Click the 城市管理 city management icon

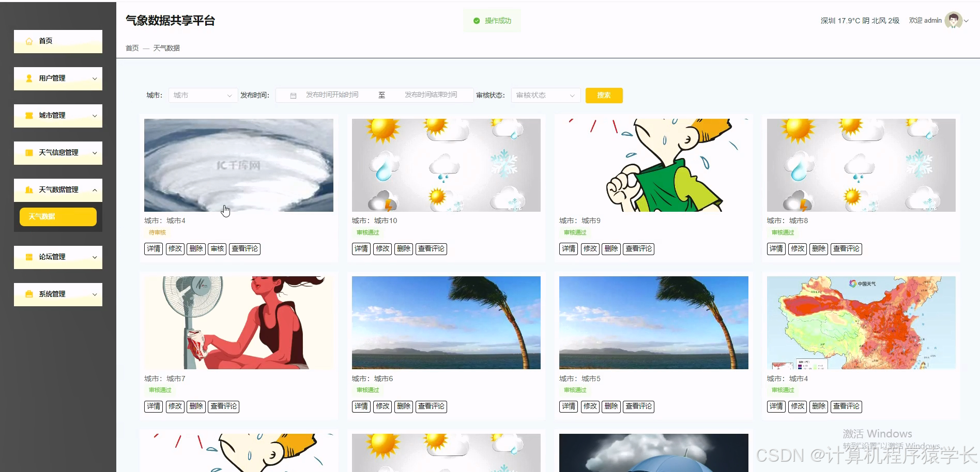(29, 116)
